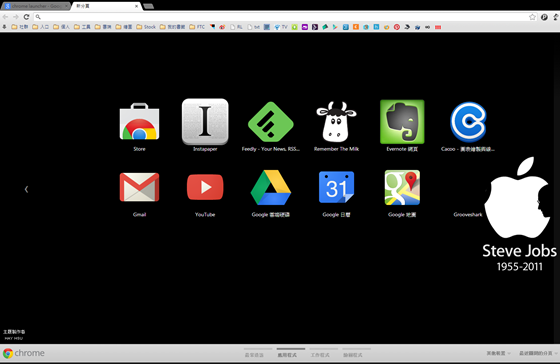Go to previous apps page arrow
This screenshot has width=560, height=364.
pyautogui.click(x=26, y=189)
